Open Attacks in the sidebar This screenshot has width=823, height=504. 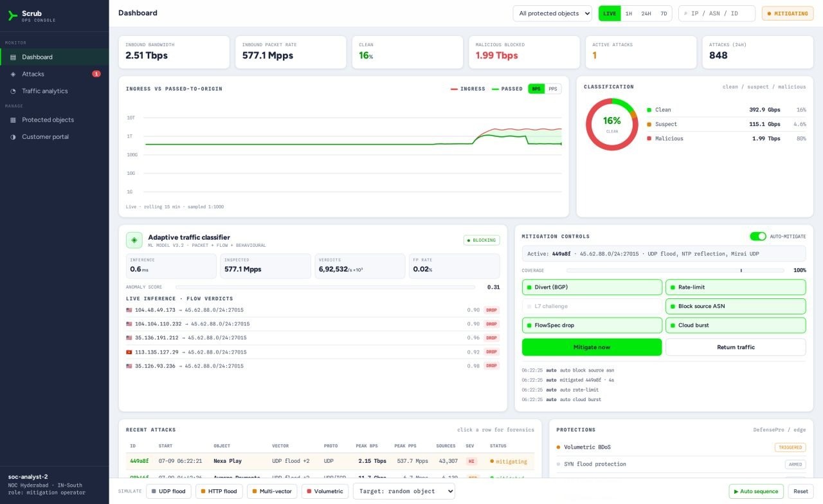pos(55,74)
